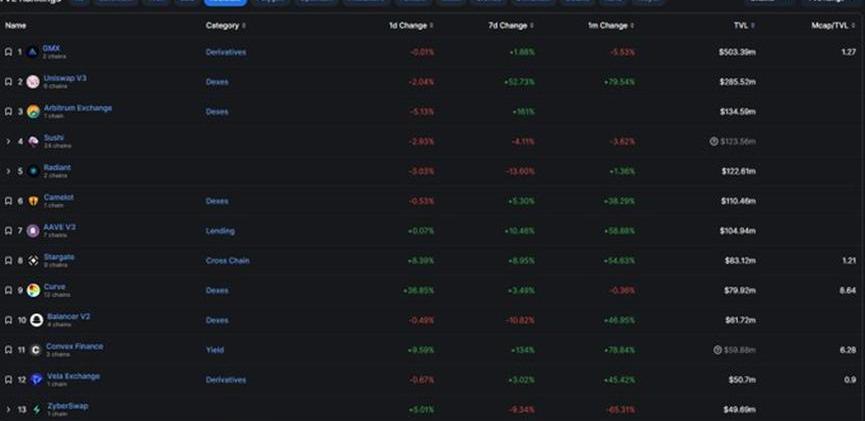Sort table by 1d Change column
865x421 pixels.
point(412,26)
